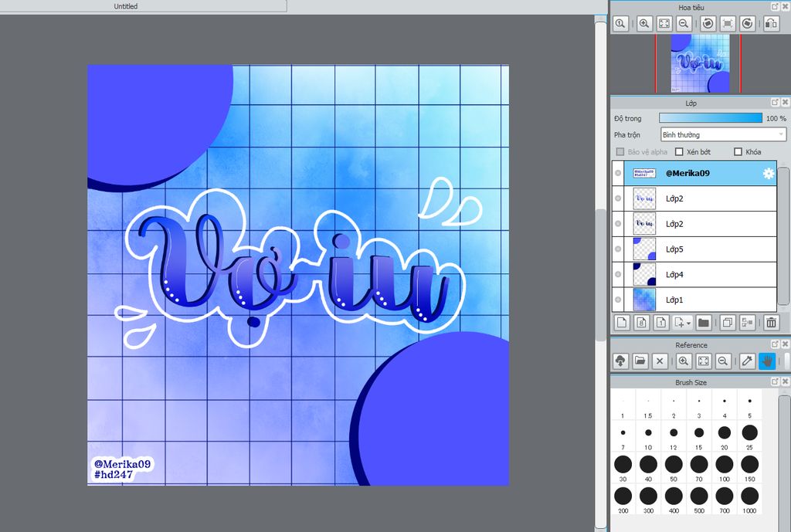Enable the Khóa lock checkbox
Screen dimensions: 791x532
[x=738, y=152]
